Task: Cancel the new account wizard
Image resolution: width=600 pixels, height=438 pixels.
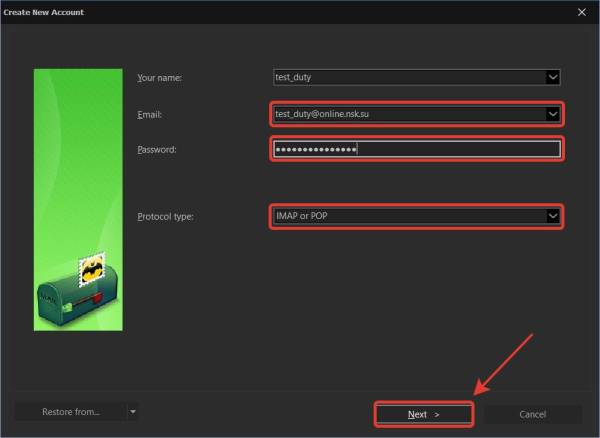Action: pyautogui.click(x=533, y=413)
